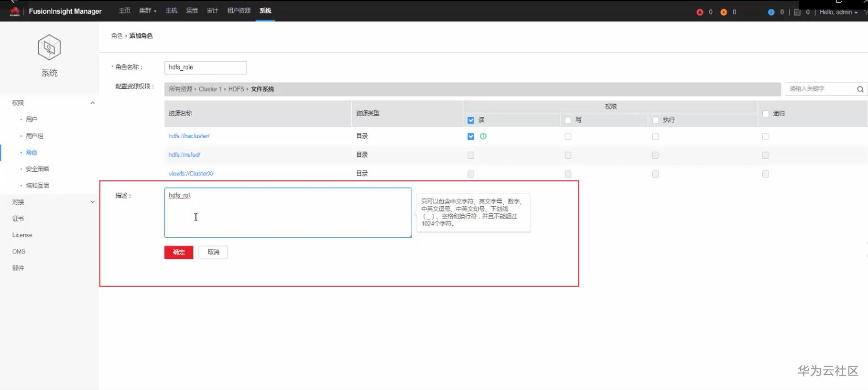The height and width of the screenshot is (390, 868).
Task: Toggle the 读 header checkbox
Action: pyautogui.click(x=471, y=120)
